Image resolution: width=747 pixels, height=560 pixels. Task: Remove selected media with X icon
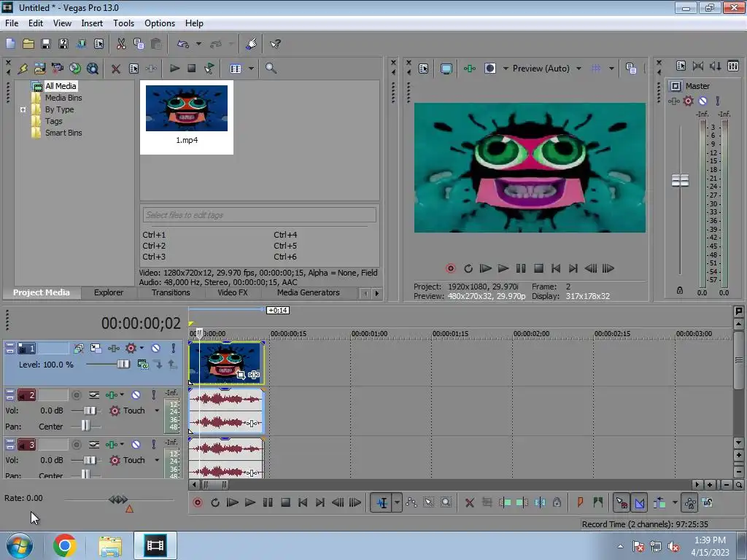116,69
